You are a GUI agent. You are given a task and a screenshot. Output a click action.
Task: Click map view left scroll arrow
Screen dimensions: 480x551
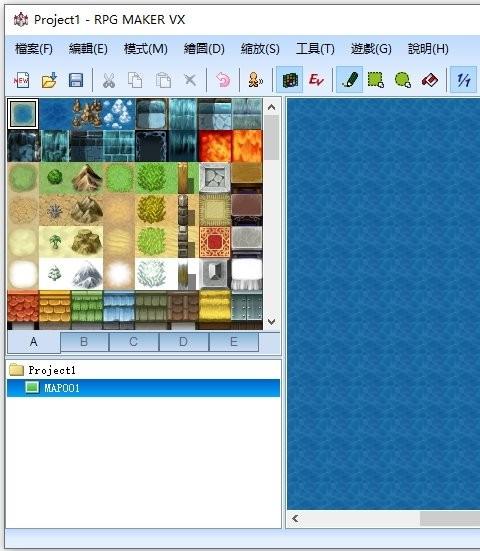pos(296,518)
